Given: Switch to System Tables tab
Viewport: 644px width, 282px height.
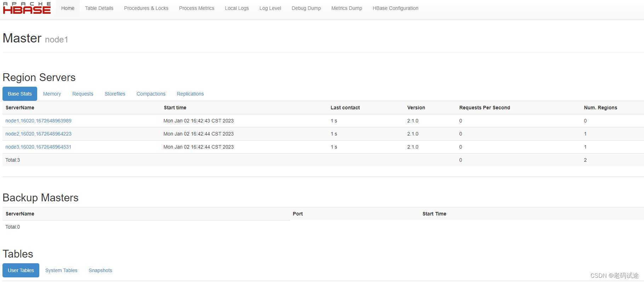Looking at the screenshot, I should point(61,270).
